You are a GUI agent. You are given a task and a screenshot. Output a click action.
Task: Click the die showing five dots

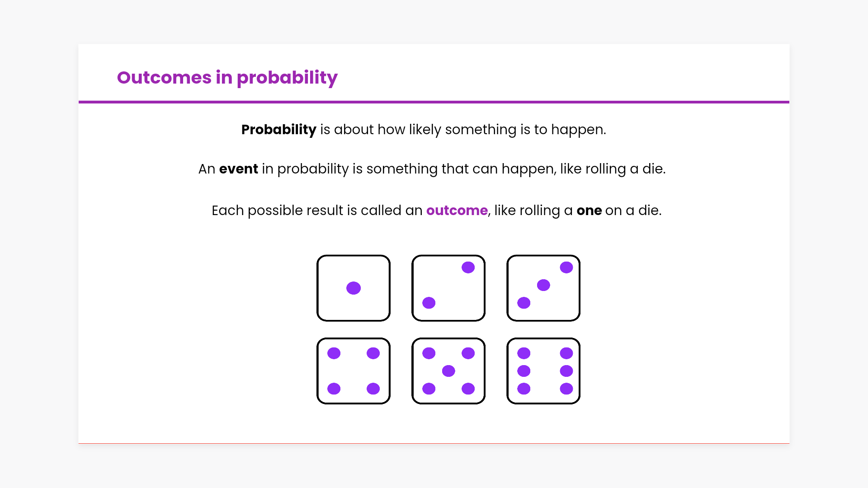point(448,371)
